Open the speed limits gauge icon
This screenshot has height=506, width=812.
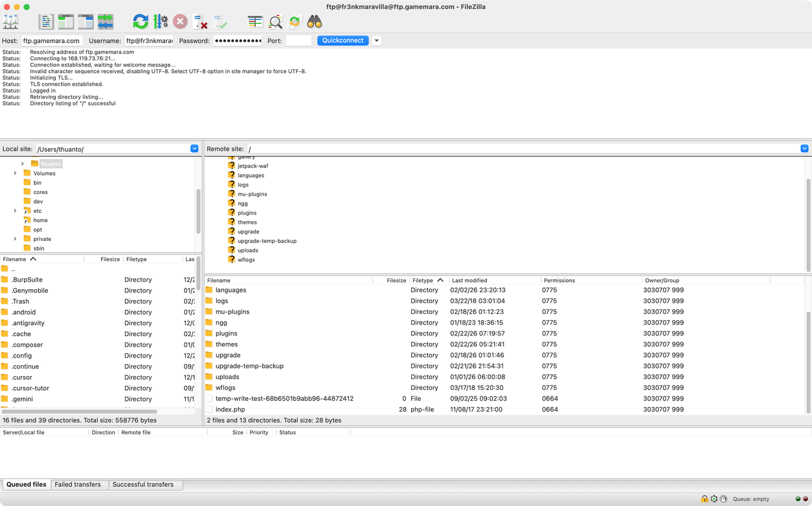point(723,499)
